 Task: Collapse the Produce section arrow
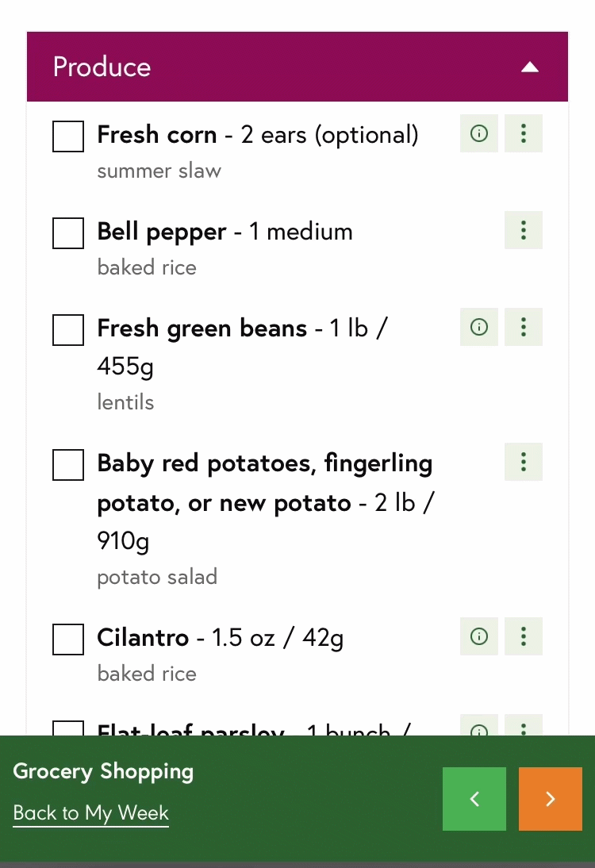(530, 67)
